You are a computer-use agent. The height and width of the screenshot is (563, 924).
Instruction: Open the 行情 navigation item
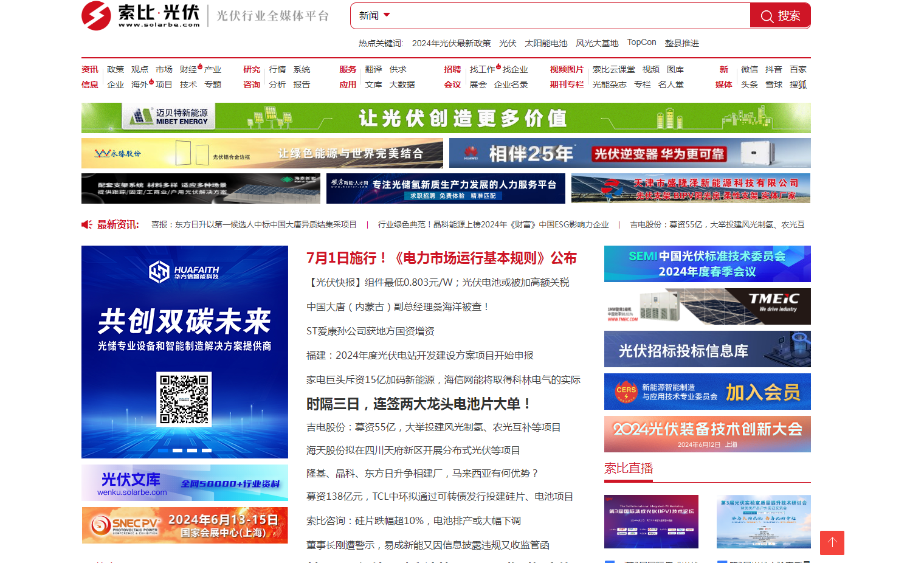click(277, 69)
